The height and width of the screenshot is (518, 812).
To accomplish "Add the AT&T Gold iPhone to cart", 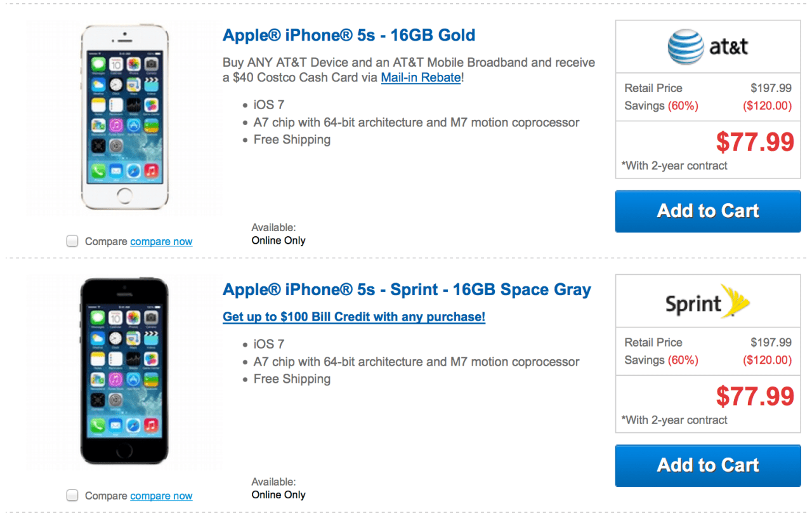I will click(x=707, y=211).
